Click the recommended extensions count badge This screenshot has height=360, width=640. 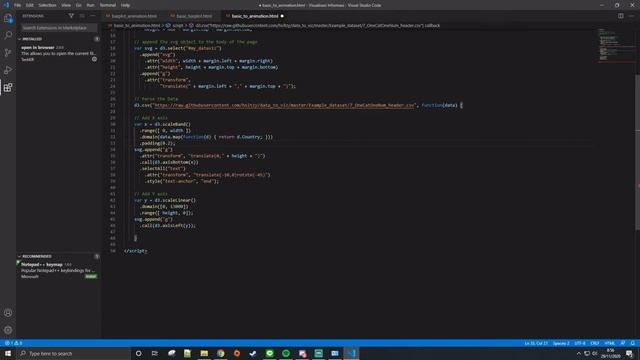tap(97, 256)
